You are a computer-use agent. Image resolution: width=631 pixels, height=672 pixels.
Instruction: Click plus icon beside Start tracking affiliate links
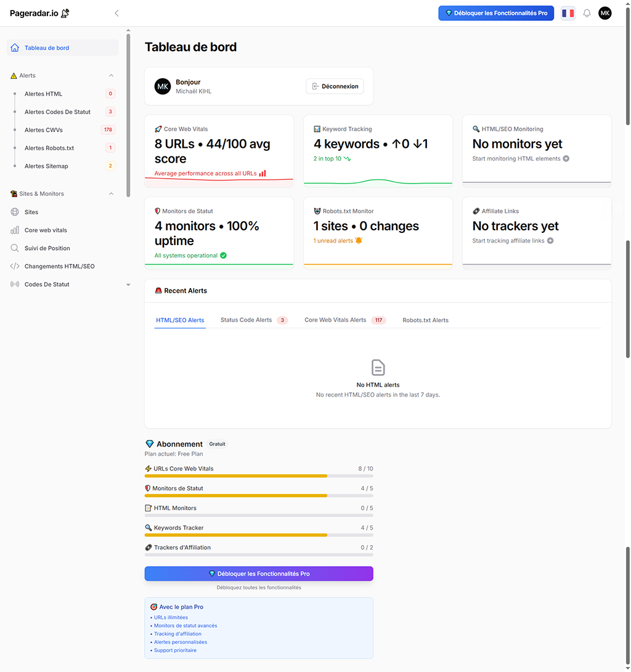pyautogui.click(x=550, y=241)
